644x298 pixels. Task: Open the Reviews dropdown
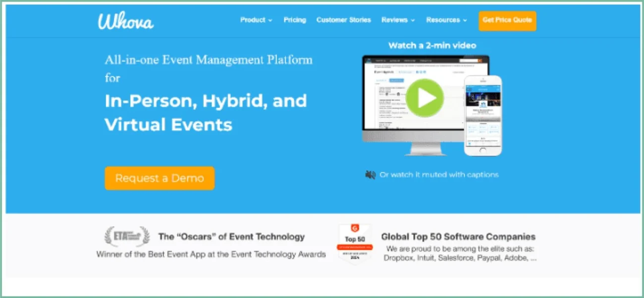point(398,20)
